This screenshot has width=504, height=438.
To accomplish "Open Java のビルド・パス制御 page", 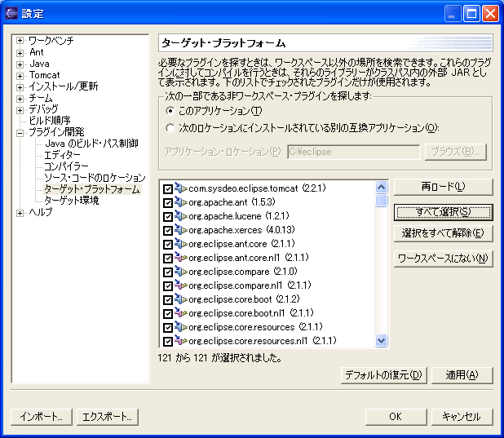I will (91, 143).
